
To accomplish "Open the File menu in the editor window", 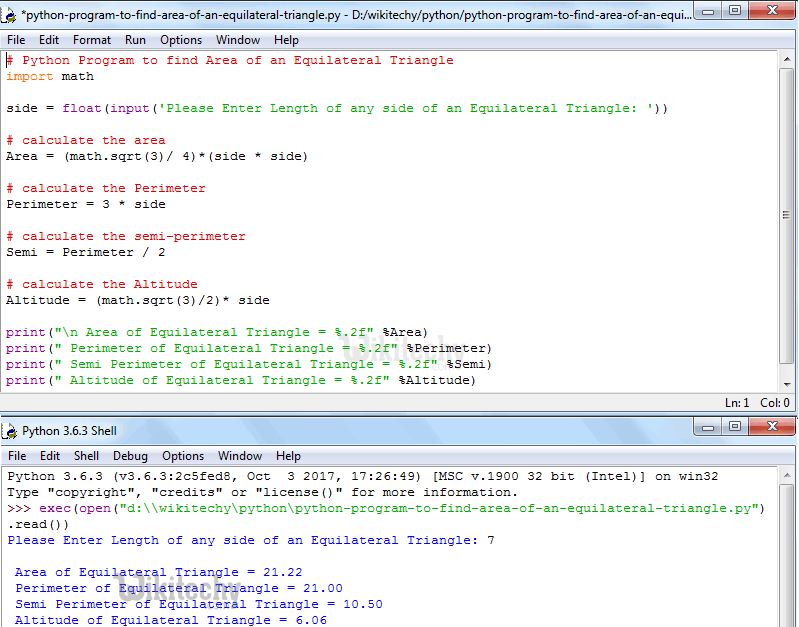I will [x=16, y=40].
